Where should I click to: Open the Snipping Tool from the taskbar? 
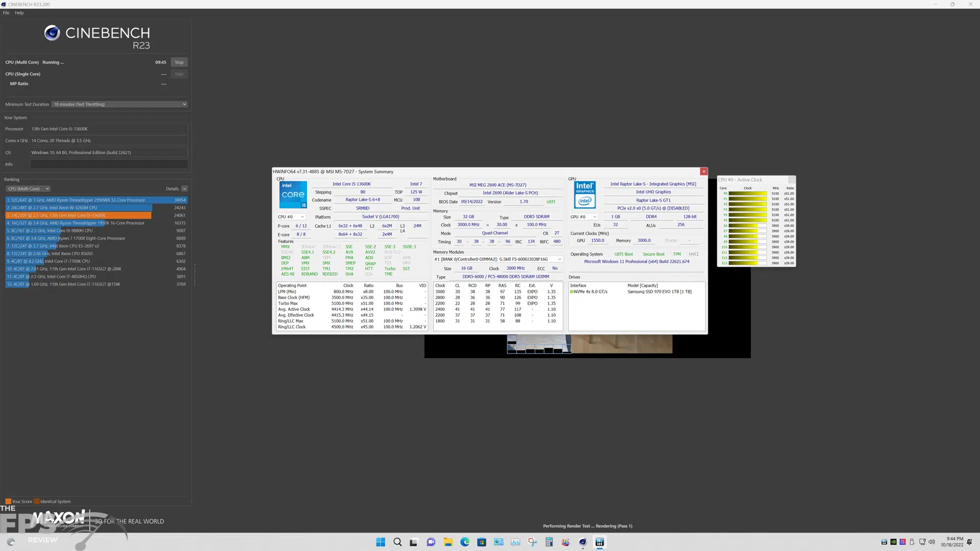tap(532, 542)
